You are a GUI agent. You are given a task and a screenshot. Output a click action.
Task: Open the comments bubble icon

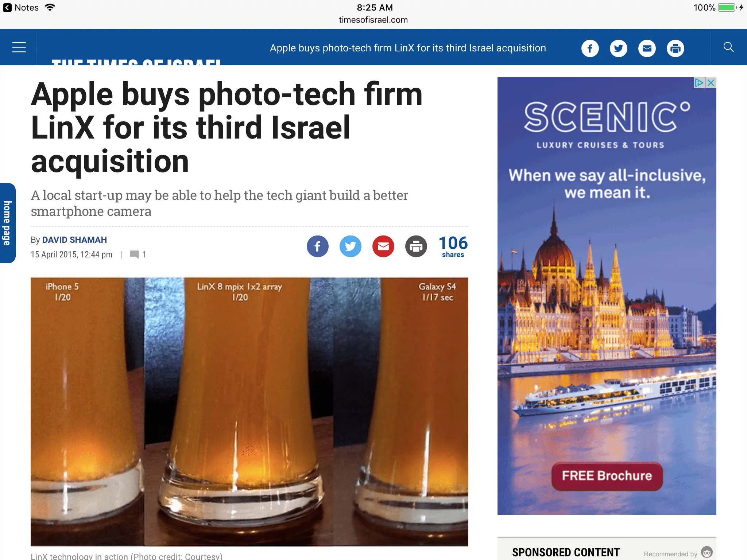[x=134, y=254]
